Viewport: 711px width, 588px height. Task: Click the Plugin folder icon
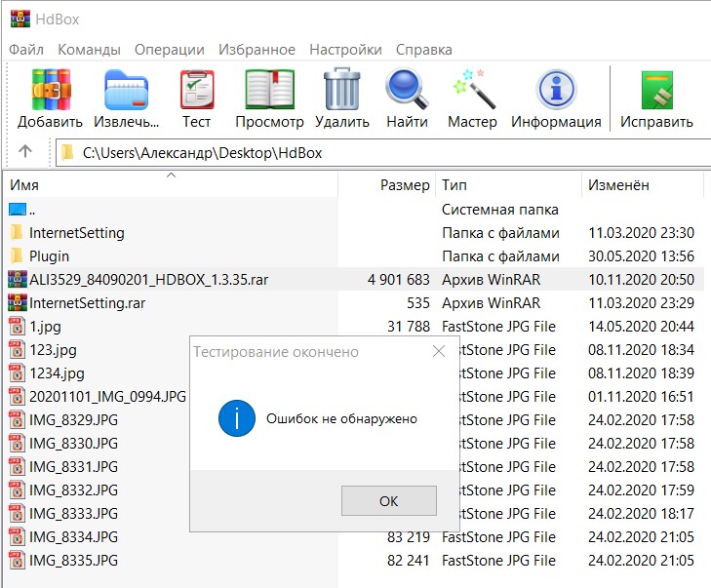[x=17, y=255]
